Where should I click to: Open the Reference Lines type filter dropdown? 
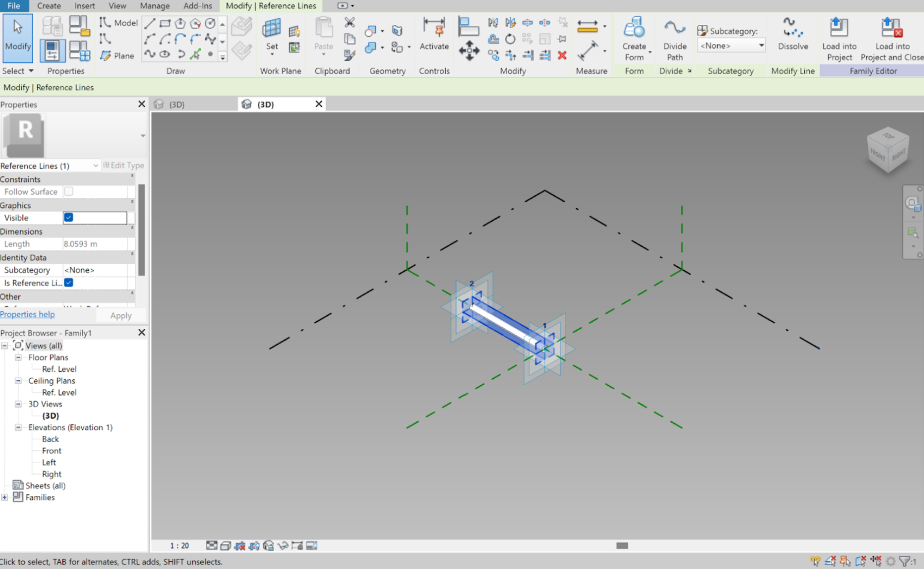point(50,166)
